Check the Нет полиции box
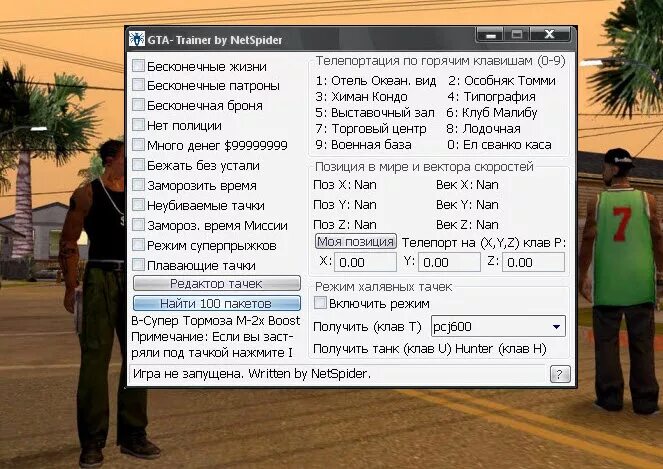 [x=138, y=125]
